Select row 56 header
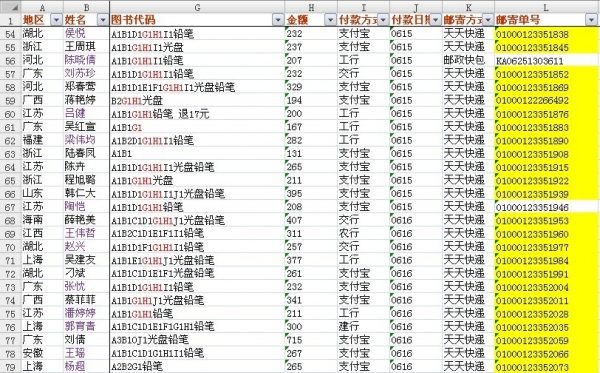The width and height of the screenshot is (600, 373). [10, 60]
